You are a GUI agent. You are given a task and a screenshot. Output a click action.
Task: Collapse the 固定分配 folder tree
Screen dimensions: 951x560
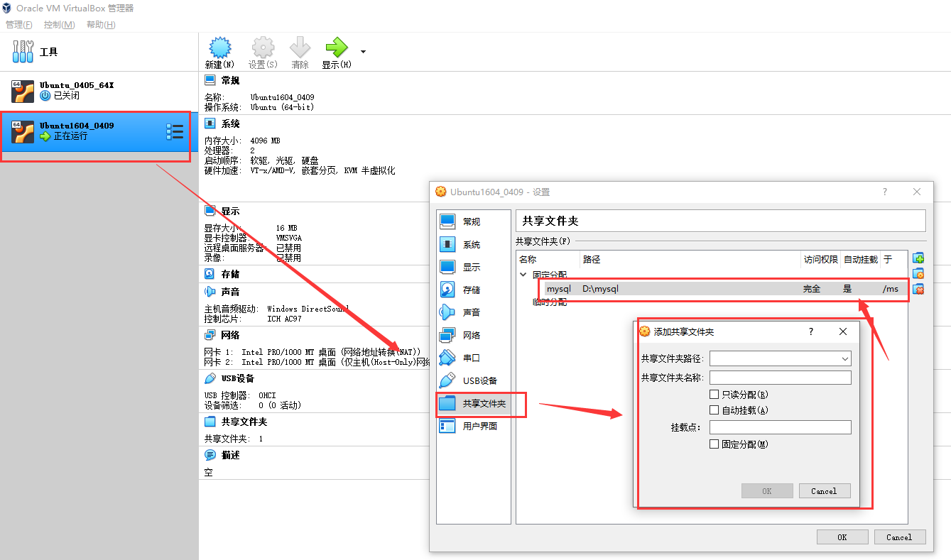pyautogui.click(x=523, y=274)
